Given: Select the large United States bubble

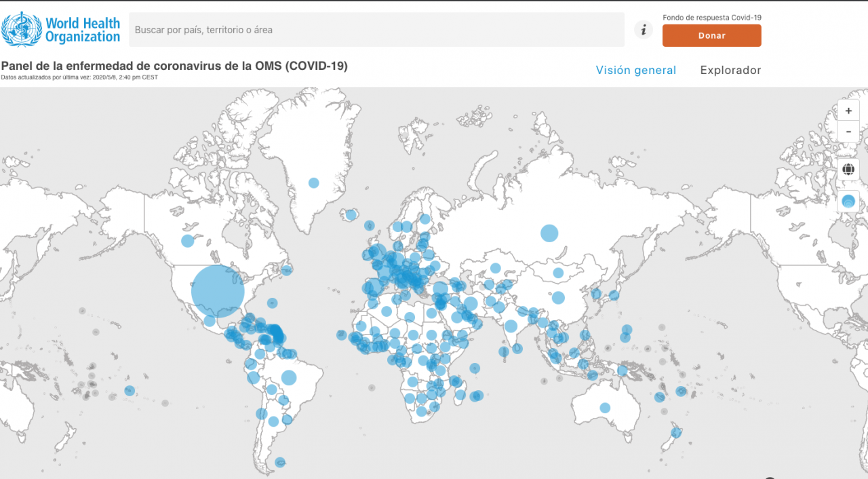Looking at the screenshot, I should pos(218,292).
